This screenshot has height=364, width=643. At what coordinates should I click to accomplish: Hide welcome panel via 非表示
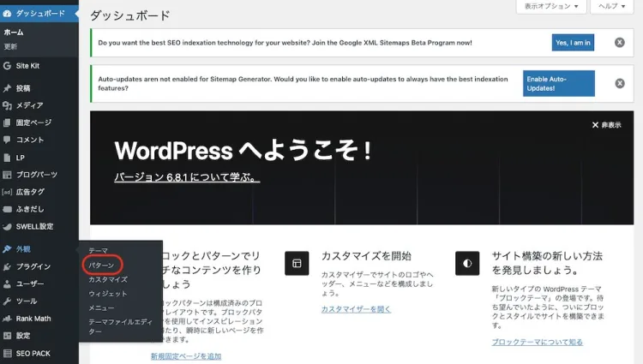pyautogui.click(x=606, y=125)
